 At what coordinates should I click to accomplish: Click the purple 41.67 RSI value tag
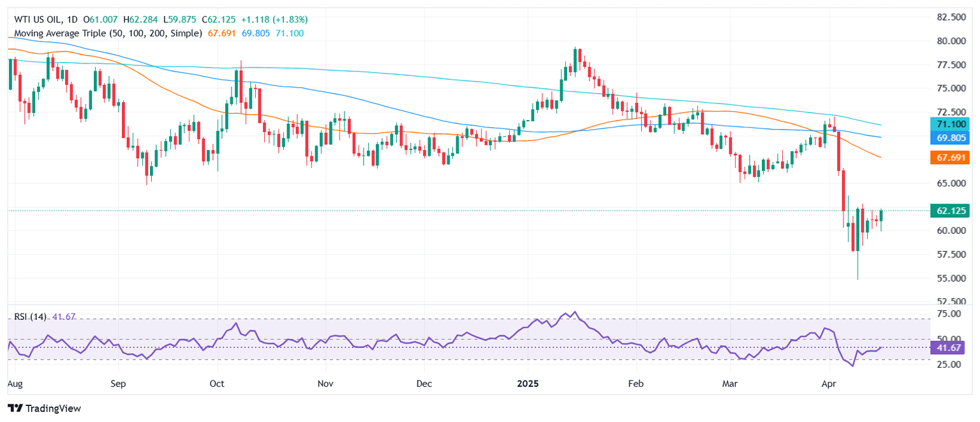pyautogui.click(x=949, y=347)
